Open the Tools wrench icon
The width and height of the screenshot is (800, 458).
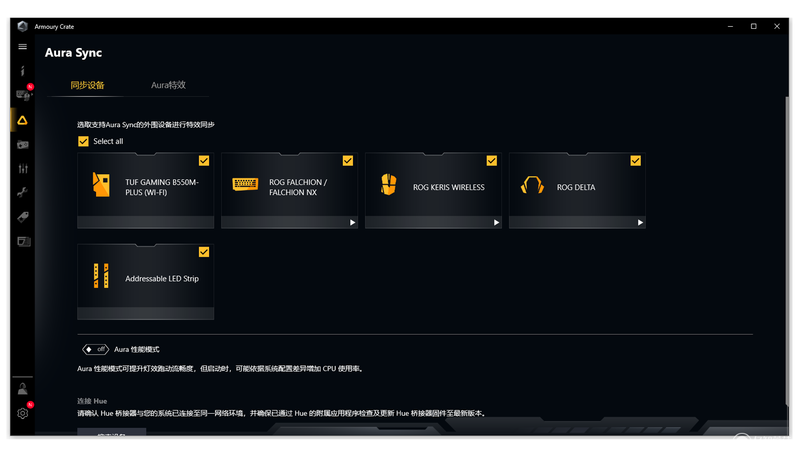[22, 192]
